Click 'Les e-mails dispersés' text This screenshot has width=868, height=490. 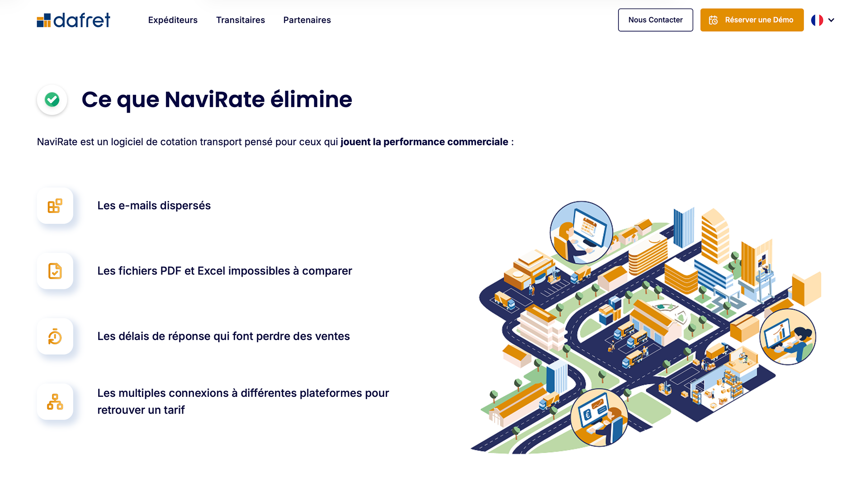(154, 206)
